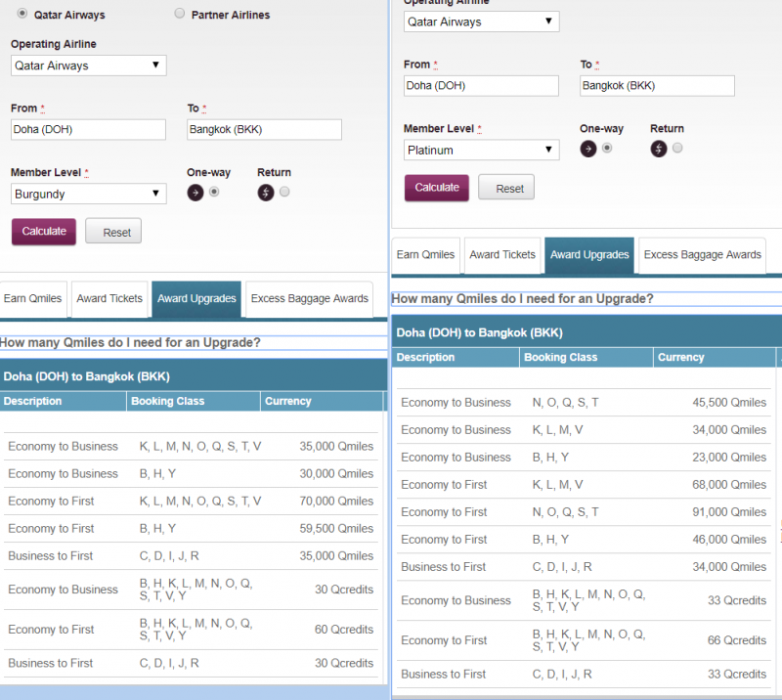
Task: Choose the Return radio in the Platinum panel
Action: (x=677, y=148)
